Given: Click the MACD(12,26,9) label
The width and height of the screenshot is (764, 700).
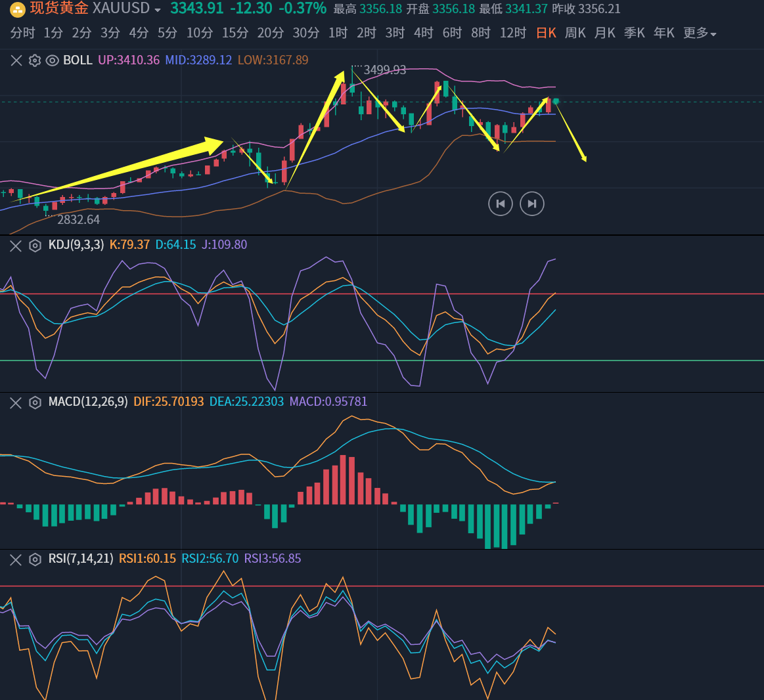Looking at the screenshot, I should coord(88,402).
